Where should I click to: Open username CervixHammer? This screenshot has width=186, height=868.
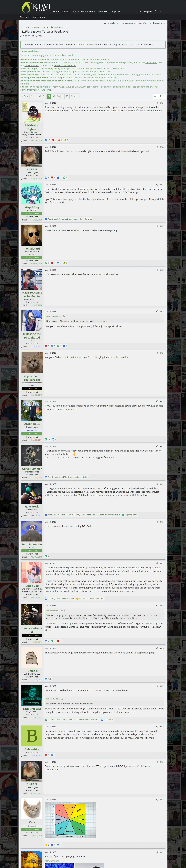(x=32, y=469)
